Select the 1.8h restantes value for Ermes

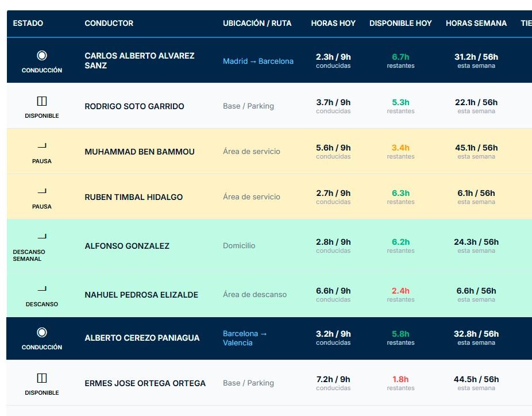point(400,383)
